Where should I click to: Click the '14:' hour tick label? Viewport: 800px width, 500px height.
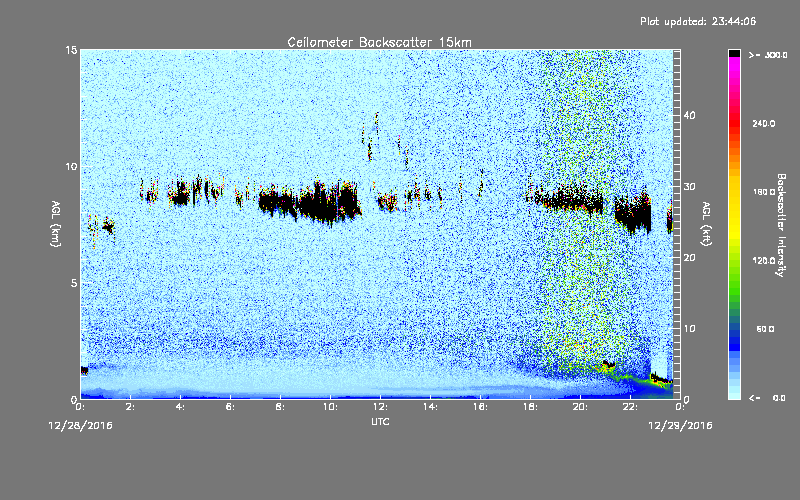pos(430,407)
